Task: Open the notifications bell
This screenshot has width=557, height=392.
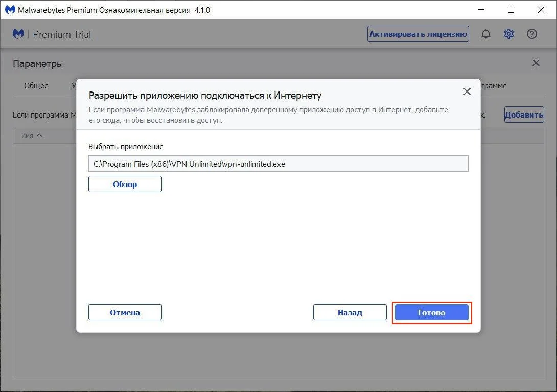Action: (x=486, y=34)
